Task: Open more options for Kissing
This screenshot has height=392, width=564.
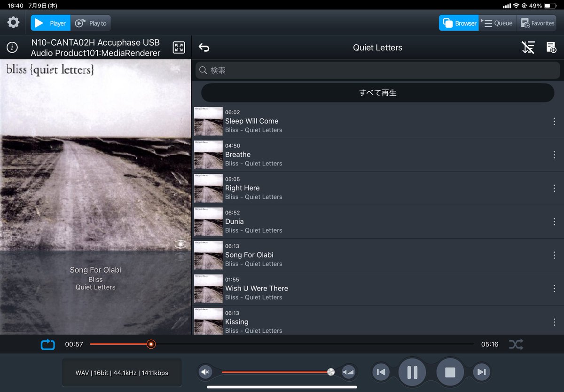Action: (554, 321)
